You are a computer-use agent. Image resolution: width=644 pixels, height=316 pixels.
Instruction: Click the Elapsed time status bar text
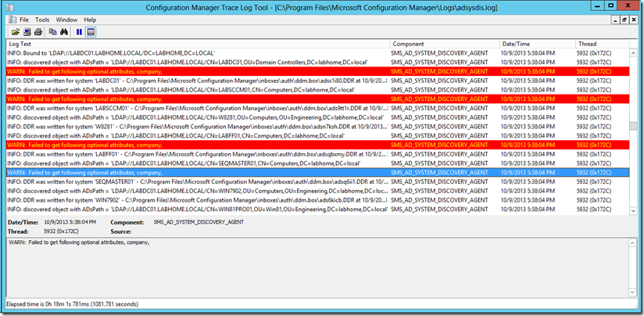coord(72,304)
